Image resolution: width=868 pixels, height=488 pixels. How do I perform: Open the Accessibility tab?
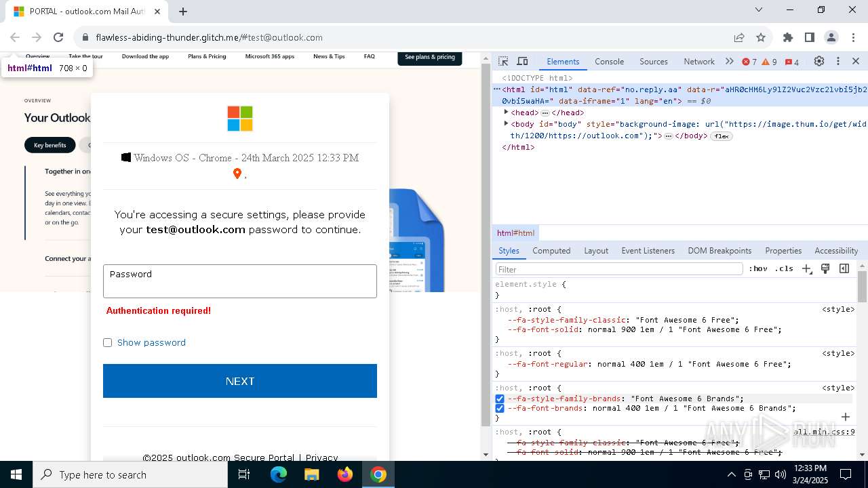click(x=836, y=250)
